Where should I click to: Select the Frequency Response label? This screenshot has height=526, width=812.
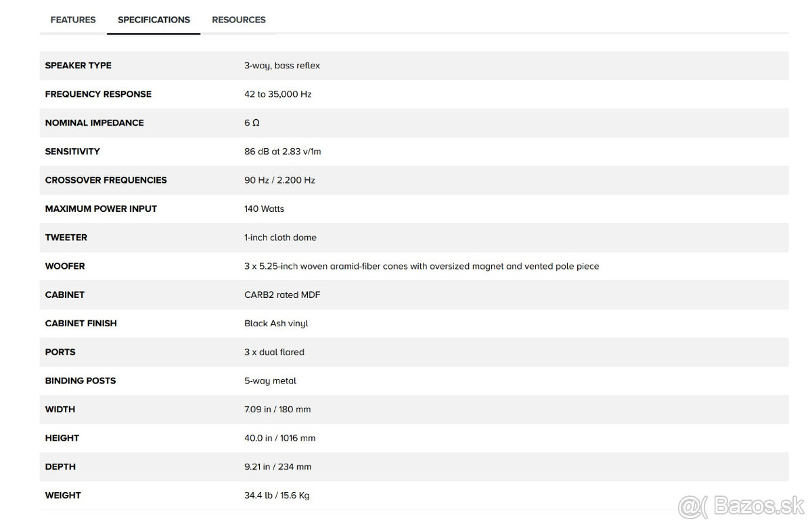(x=98, y=94)
